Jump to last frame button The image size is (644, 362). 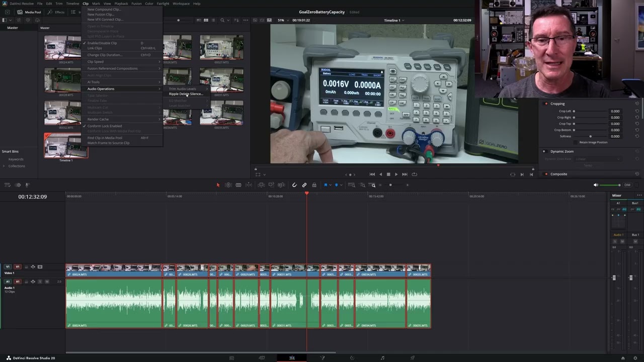(x=405, y=174)
